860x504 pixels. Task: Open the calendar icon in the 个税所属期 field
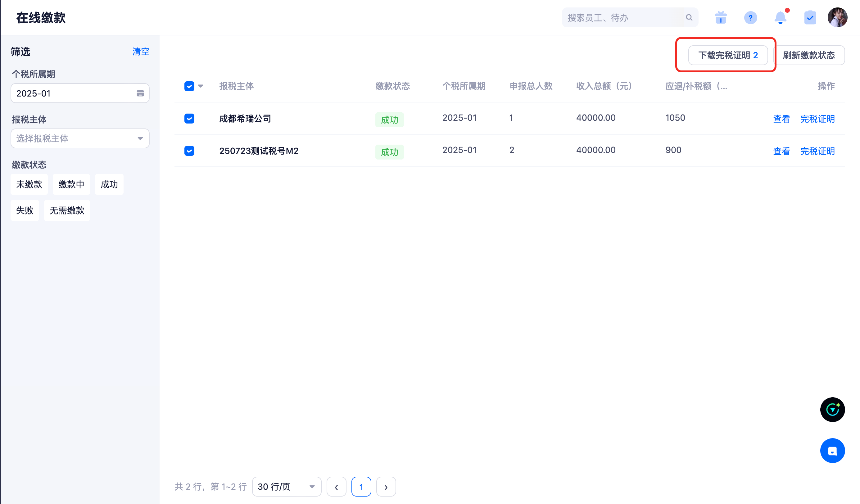(140, 93)
